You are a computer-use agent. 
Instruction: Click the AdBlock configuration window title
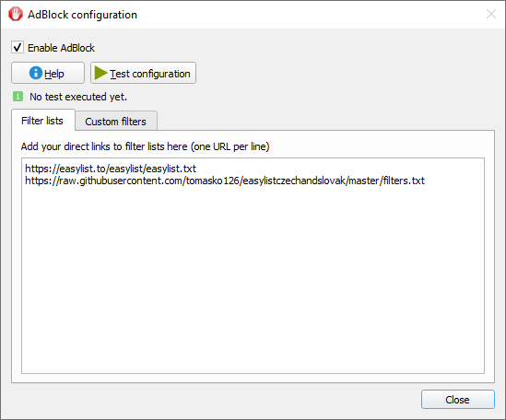pyautogui.click(x=82, y=15)
